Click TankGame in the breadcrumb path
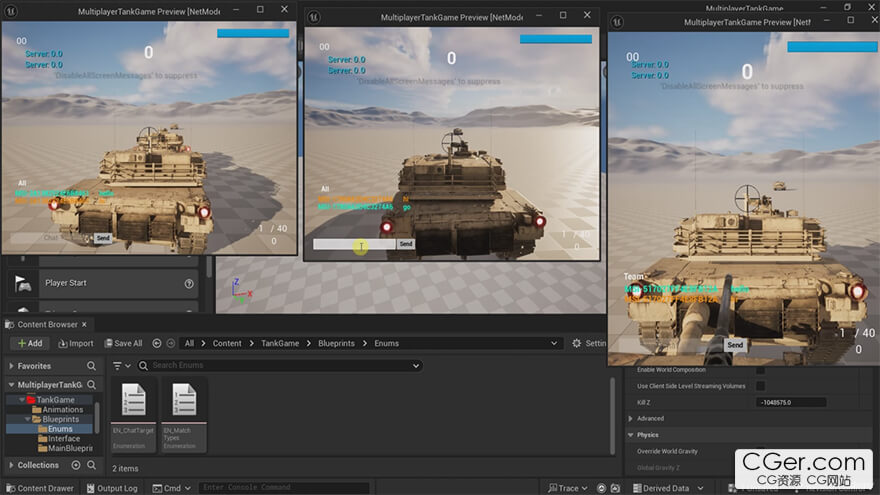This screenshot has width=880, height=495. 280,343
